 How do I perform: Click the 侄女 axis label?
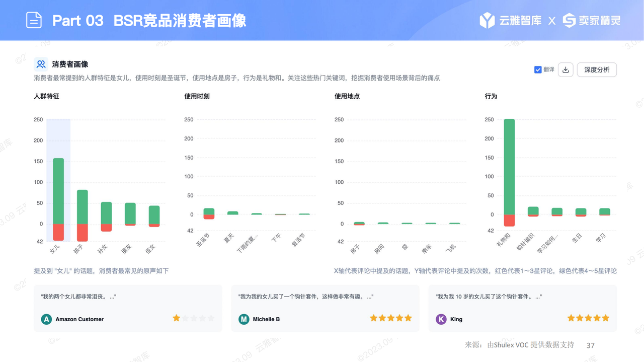[150, 249]
